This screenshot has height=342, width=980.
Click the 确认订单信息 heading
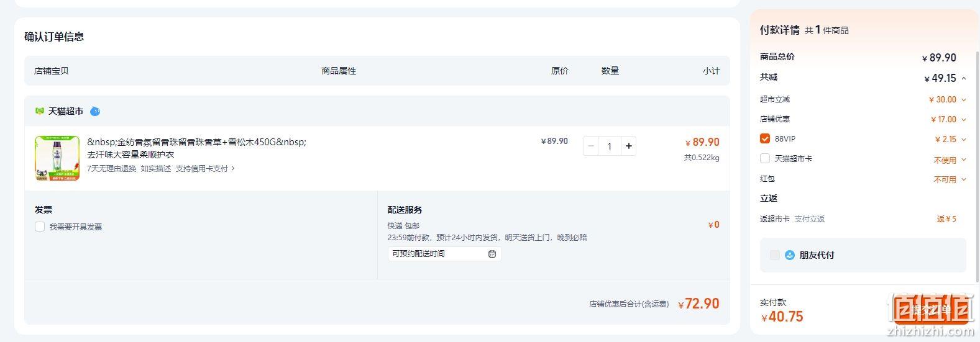(x=54, y=37)
